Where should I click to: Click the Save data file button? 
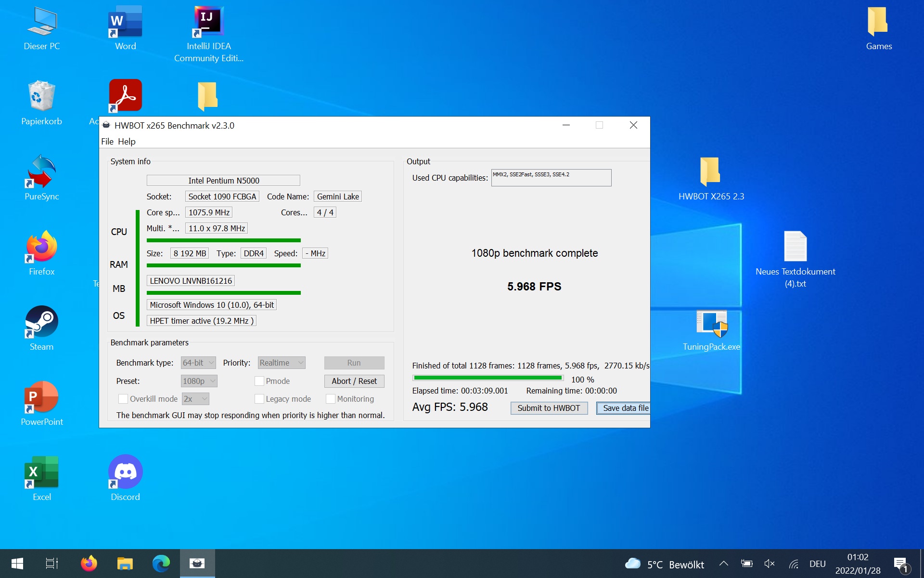pos(624,408)
